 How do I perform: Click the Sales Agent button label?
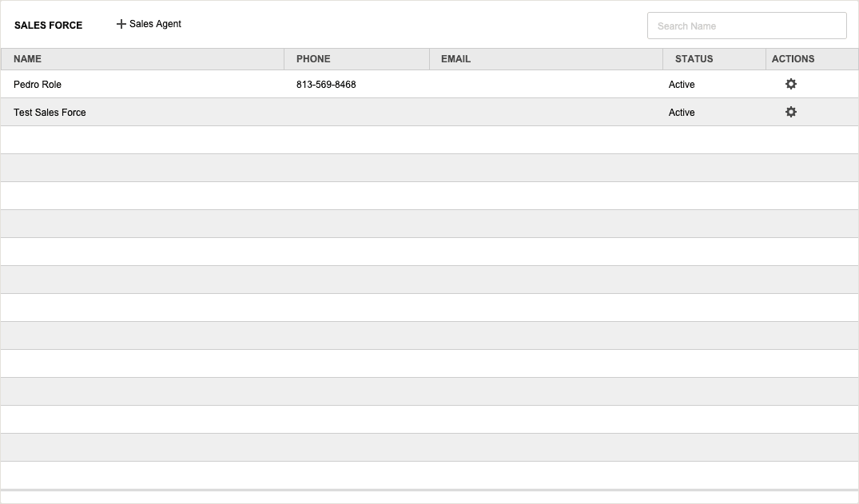coord(155,24)
